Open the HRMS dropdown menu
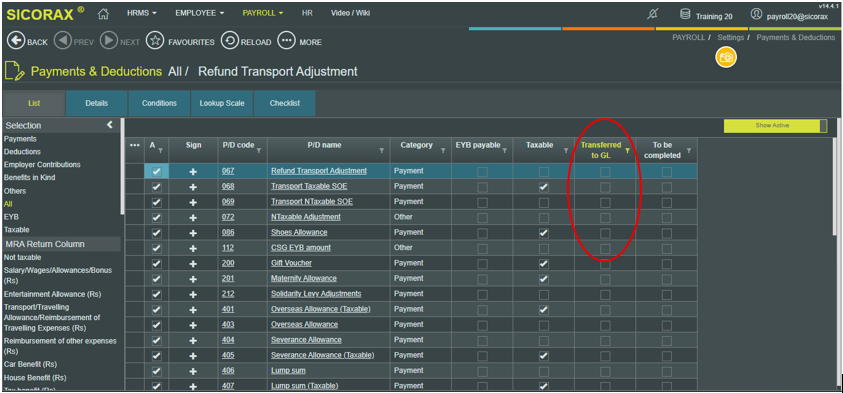The width and height of the screenshot is (843, 393). coord(141,13)
